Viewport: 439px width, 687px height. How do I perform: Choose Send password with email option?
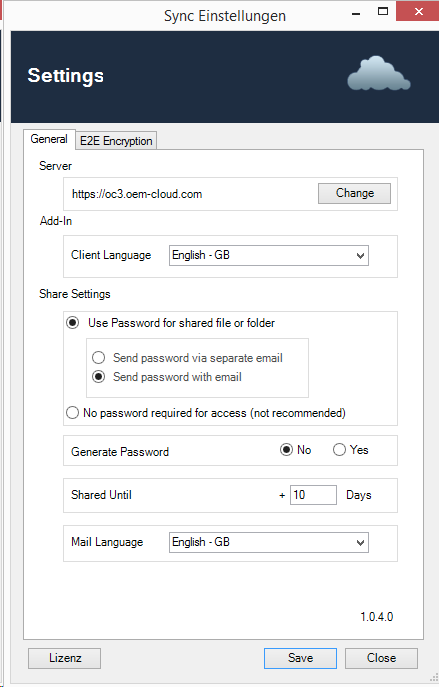[167, 377]
